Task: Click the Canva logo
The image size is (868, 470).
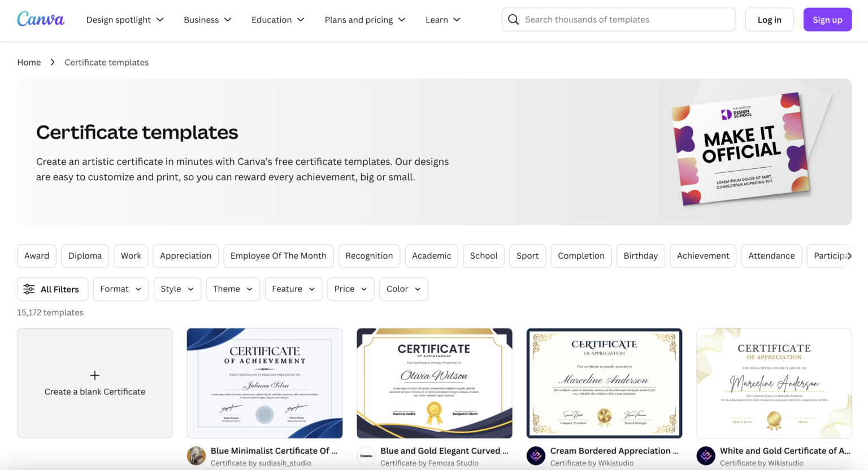Action: click(40, 19)
